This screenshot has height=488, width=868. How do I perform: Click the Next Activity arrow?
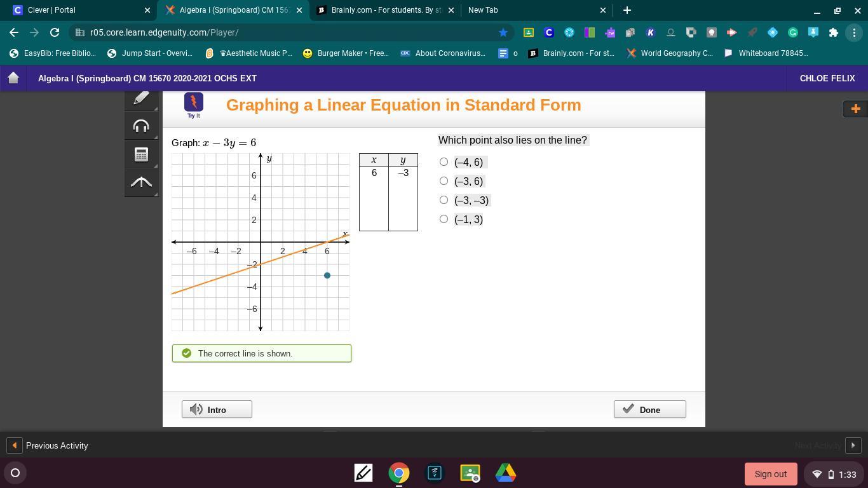click(x=853, y=445)
